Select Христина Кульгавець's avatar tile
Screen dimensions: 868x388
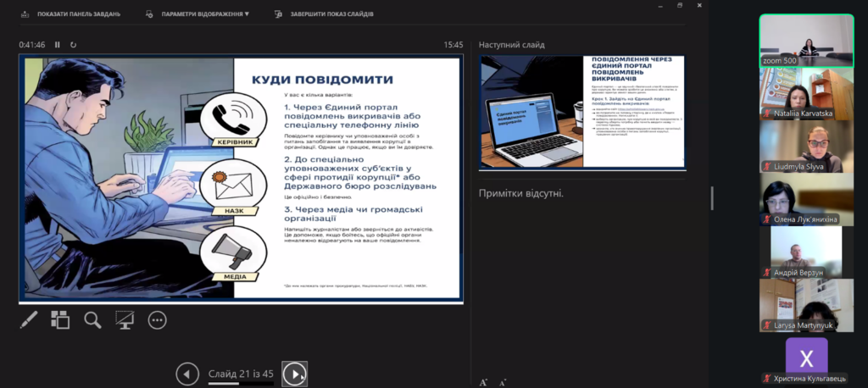[x=805, y=357]
